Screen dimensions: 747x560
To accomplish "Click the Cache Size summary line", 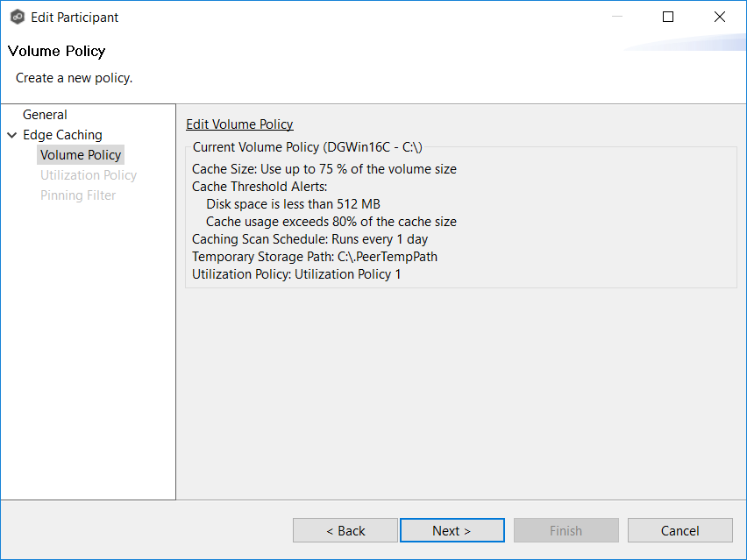I will point(324,169).
